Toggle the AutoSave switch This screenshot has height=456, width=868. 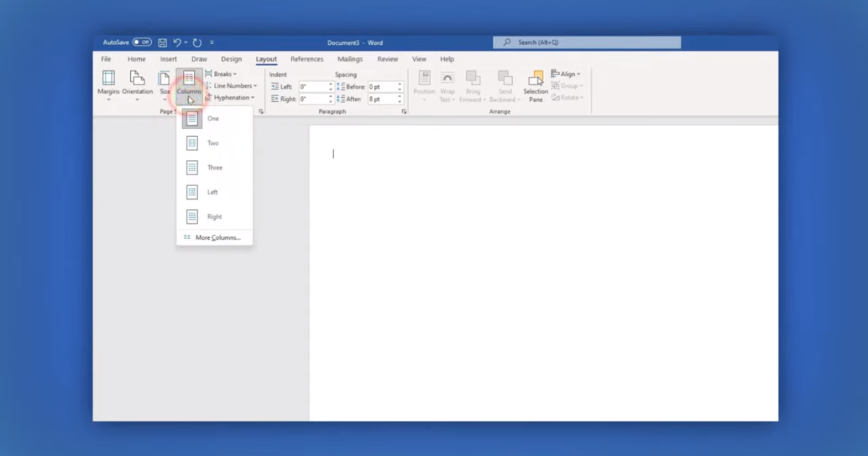142,43
